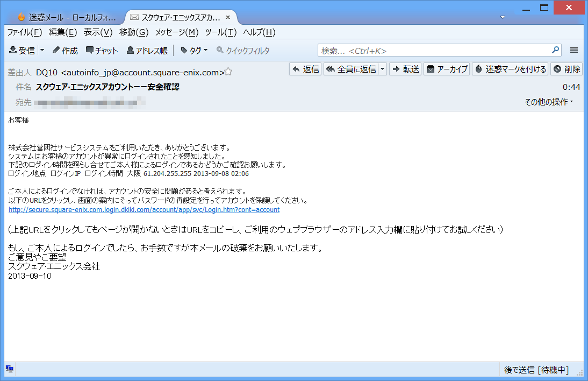Click the secure.square-enix.com.login.dkiki.com link
The width and height of the screenshot is (588, 381).
click(144, 210)
